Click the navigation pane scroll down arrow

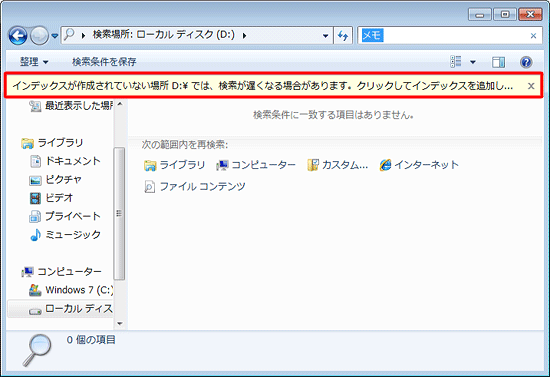coord(120,323)
